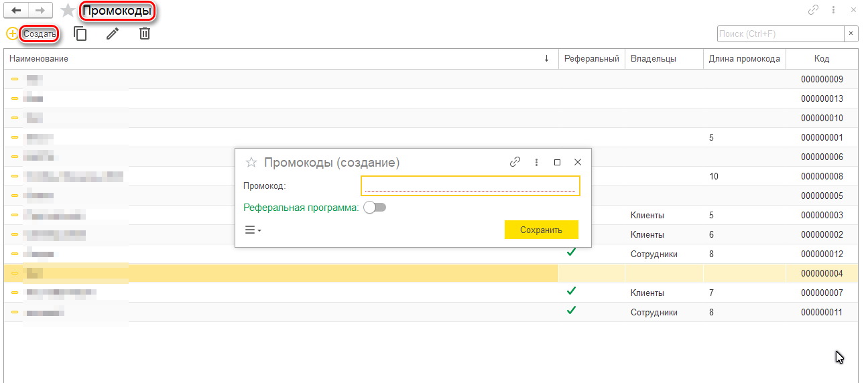Image resolution: width=868 pixels, height=383 pixels.
Task: Toggle the Реферальная программа switch
Action: click(x=375, y=208)
